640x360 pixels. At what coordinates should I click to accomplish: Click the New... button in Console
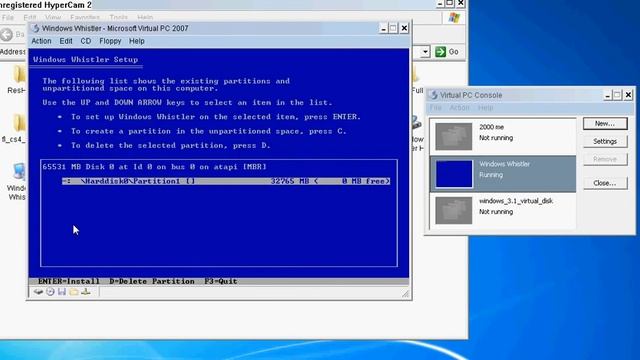click(x=605, y=124)
